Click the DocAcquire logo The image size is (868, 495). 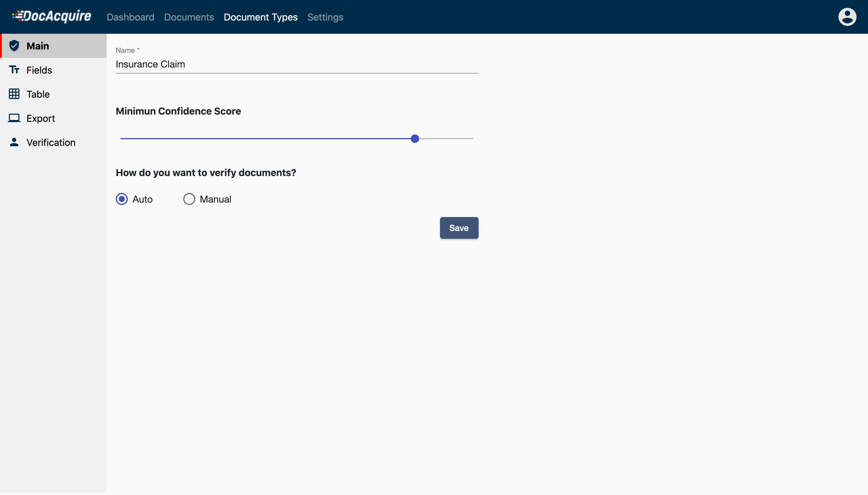click(52, 16)
